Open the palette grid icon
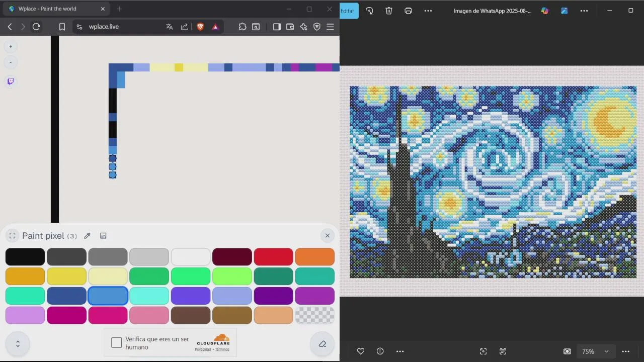 (103, 236)
